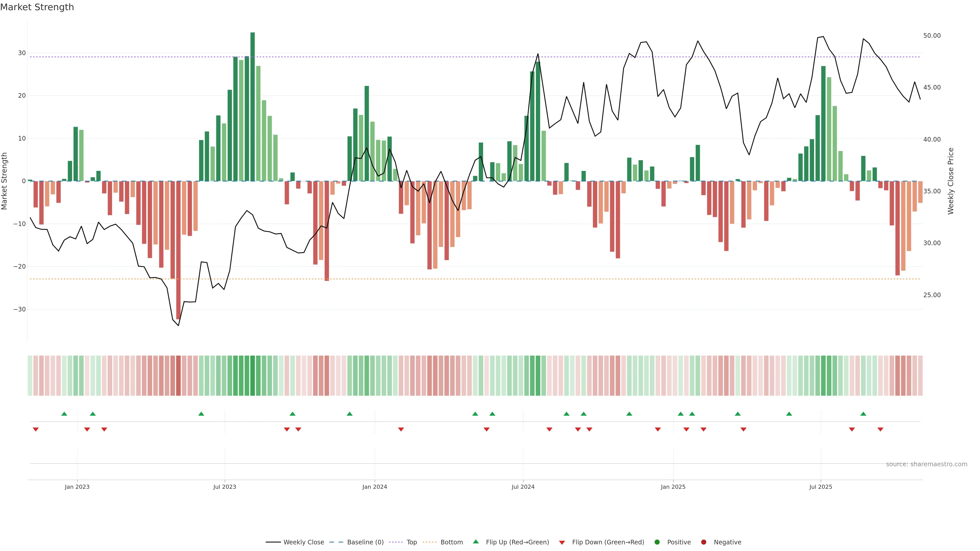The height and width of the screenshot is (551, 980).
Task: Click last red flip-down triangle marker
Action: [880, 429]
